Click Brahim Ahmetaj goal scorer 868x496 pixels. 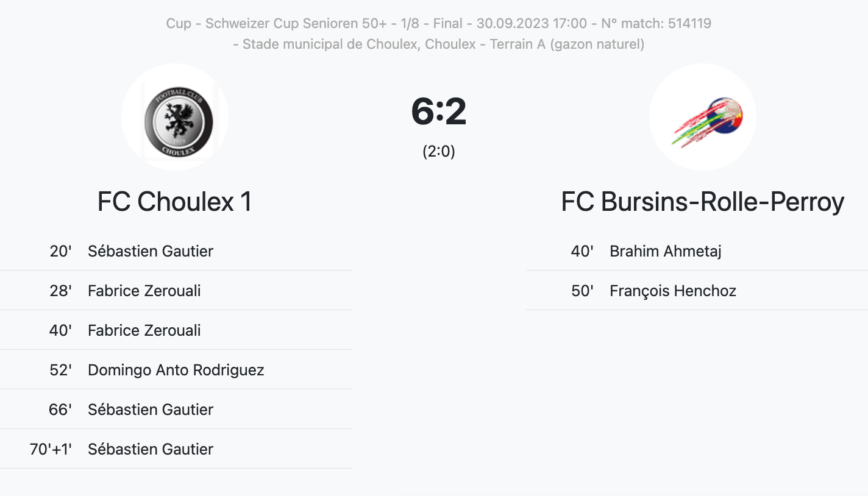[x=665, y=251]
